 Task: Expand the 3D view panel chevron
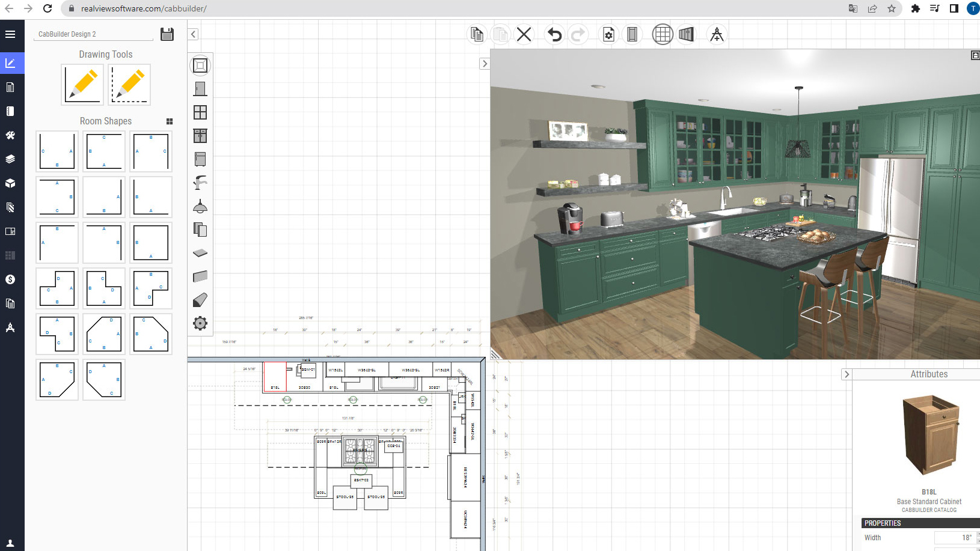pos(484,64)
